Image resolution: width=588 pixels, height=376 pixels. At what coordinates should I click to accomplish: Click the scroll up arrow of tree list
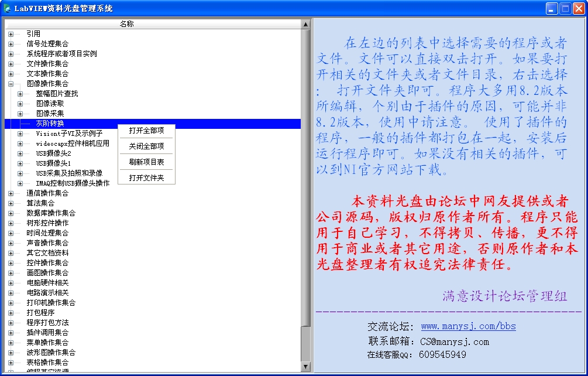tap(305, 24)
